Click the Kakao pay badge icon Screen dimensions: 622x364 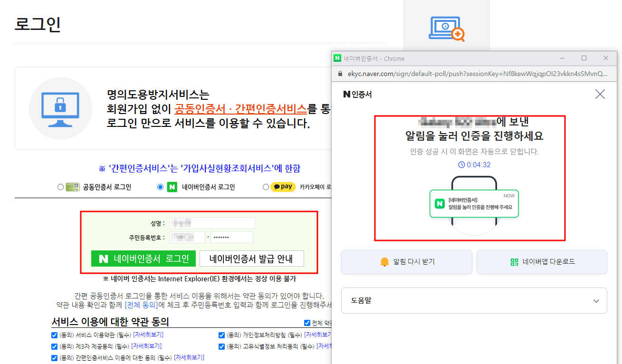pyautogui.click(x=283, y=187)
